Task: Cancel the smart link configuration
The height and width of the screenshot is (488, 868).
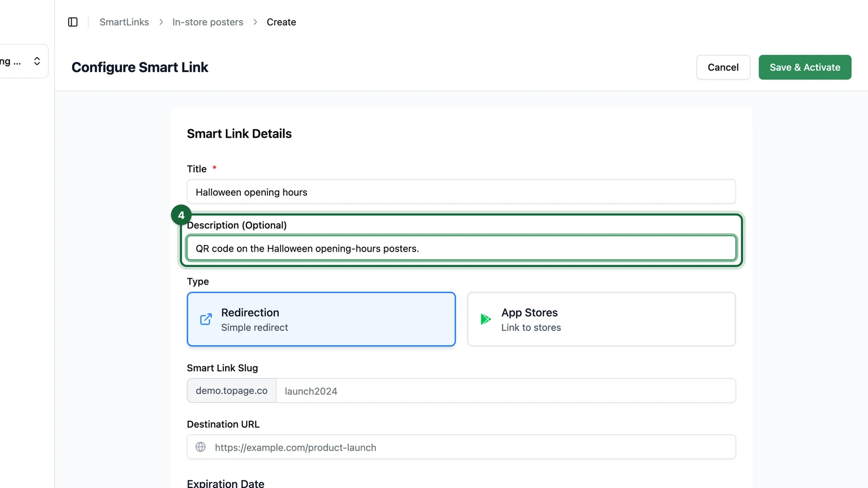Action: 723,67
